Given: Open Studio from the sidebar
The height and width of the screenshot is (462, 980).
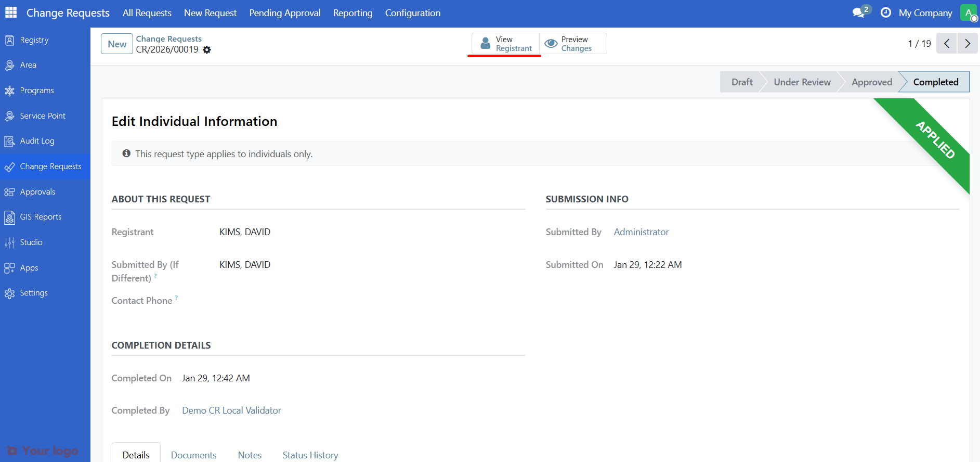Looking at the screenshot, I should coord(31,242).
